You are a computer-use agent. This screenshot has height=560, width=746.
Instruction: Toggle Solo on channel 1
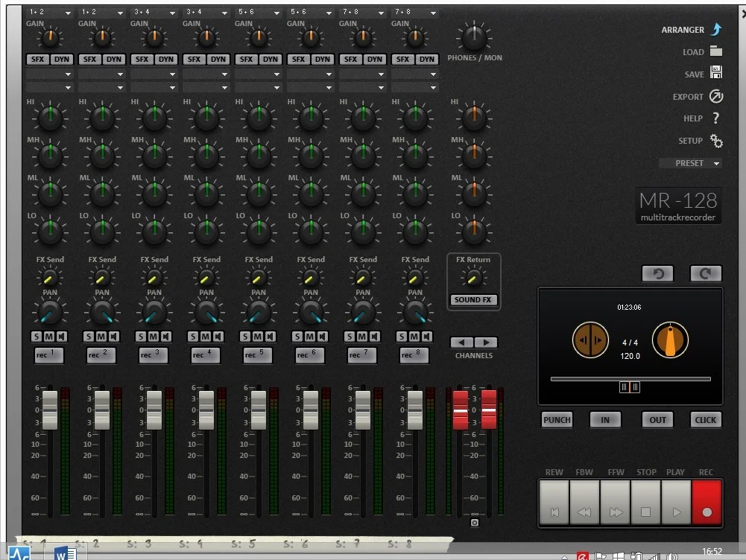[37, 337]
